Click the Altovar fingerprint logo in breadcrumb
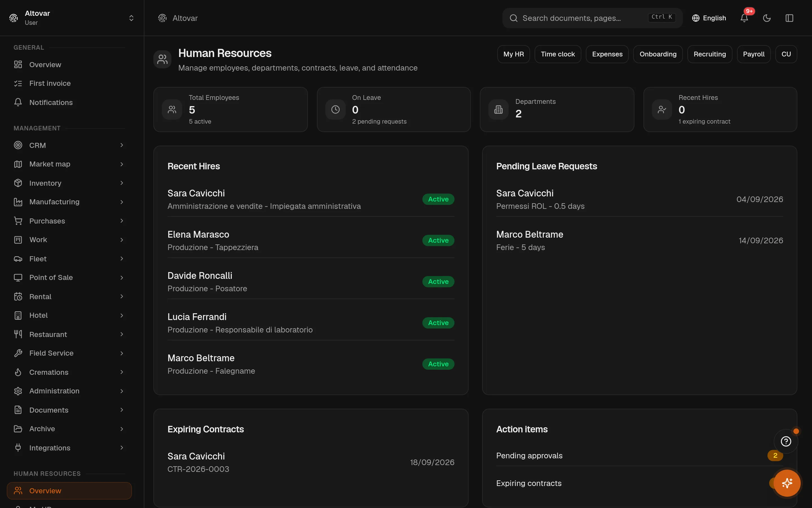 point(162,18)
